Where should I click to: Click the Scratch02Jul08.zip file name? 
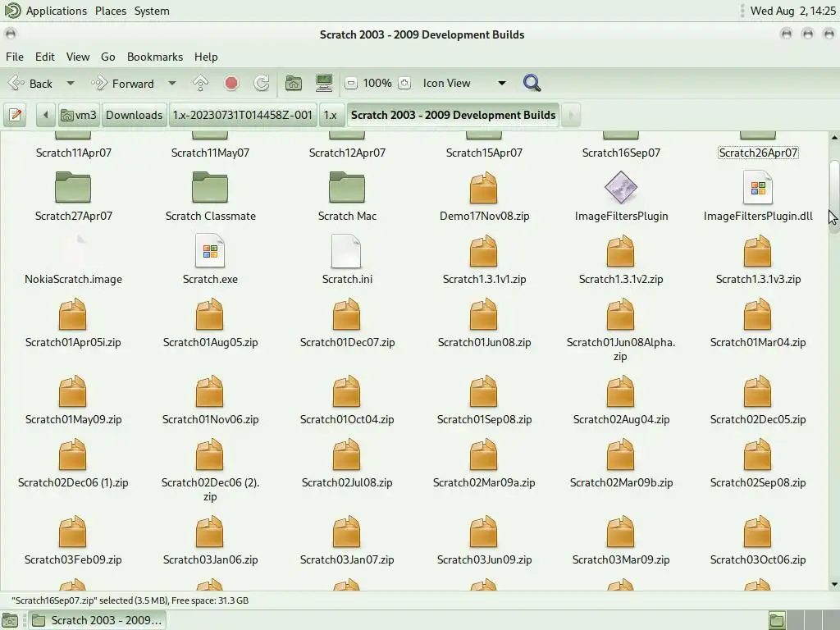click(x=347, y=482)
